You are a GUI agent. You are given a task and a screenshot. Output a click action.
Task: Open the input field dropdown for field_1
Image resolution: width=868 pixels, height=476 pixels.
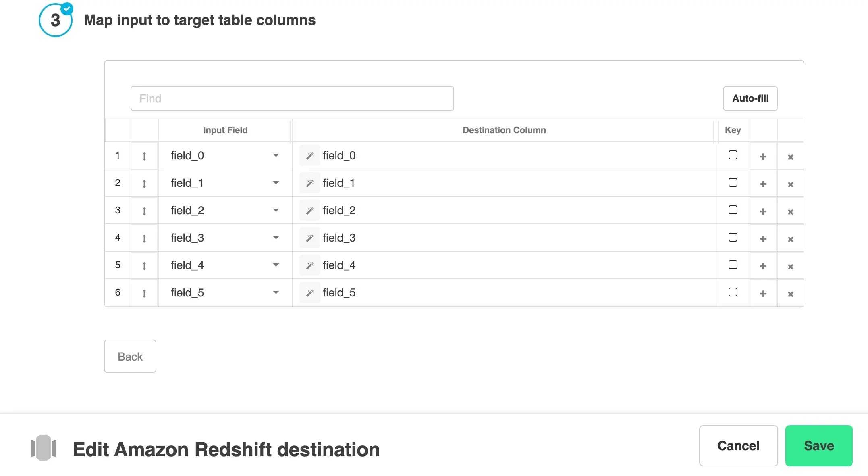276,183
